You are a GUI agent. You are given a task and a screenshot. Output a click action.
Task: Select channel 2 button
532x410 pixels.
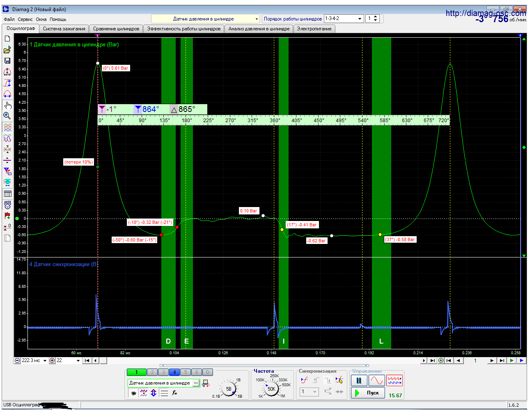pos(152,372)
